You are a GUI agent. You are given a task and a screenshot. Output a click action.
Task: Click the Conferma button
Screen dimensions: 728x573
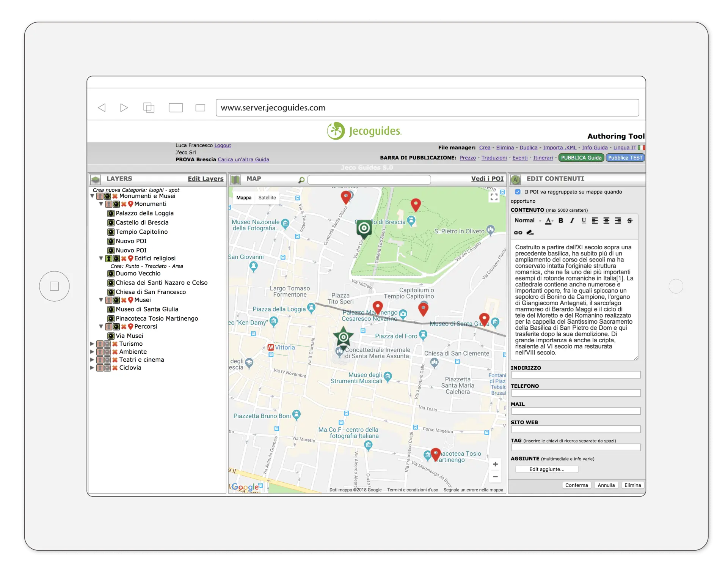pos(576,485)
